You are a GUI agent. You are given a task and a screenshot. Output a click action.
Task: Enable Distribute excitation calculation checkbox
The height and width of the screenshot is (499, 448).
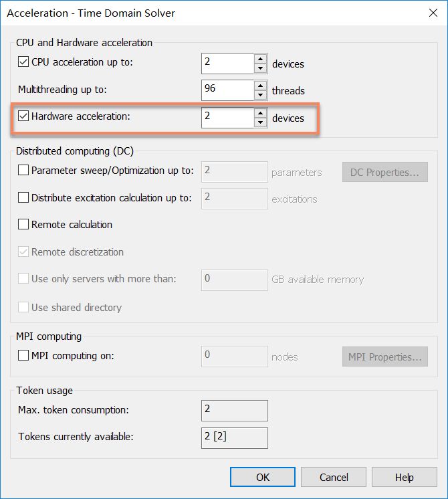click(23, 197)
